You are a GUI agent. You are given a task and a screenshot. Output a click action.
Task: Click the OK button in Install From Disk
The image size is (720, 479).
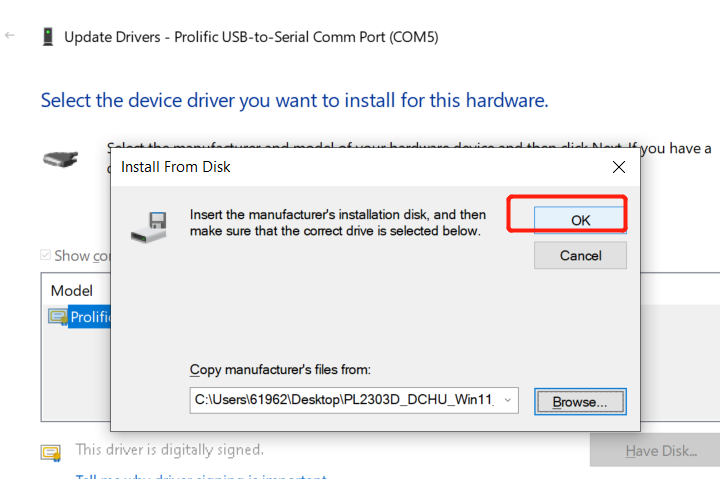(580, 220)
